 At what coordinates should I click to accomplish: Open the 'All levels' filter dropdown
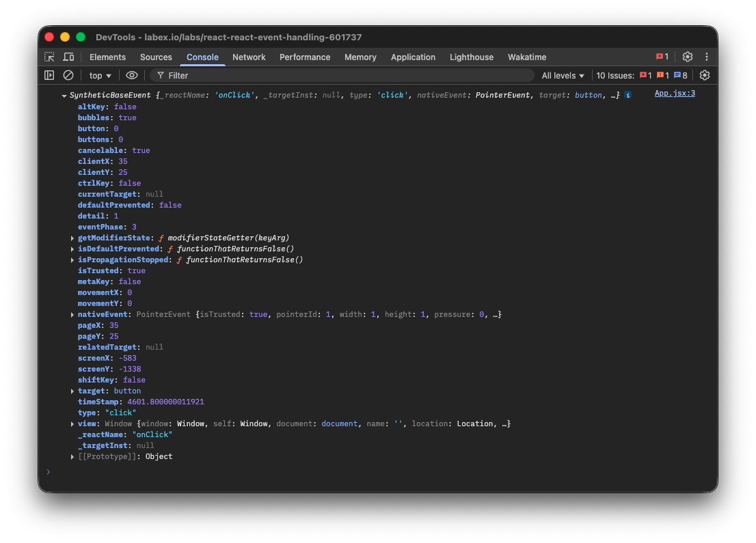(563, 75)
